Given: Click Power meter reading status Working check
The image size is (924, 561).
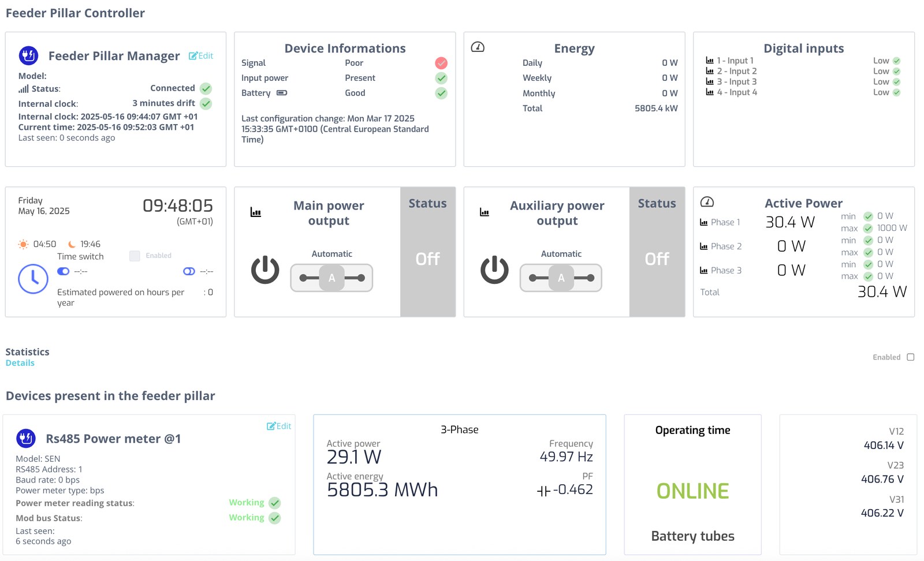Looking at the screenshot, I should [x=275, y=503].
